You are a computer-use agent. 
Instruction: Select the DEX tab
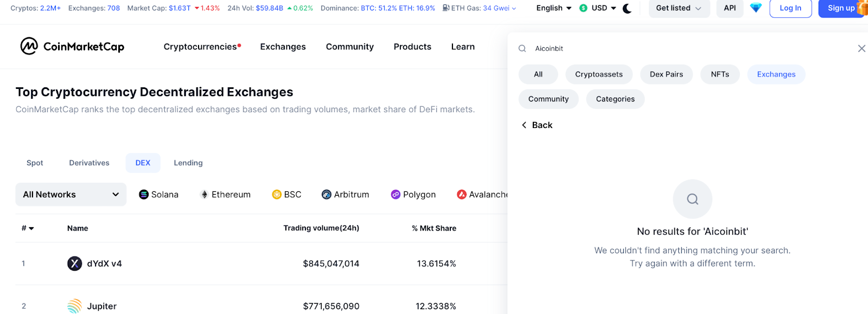143,163
